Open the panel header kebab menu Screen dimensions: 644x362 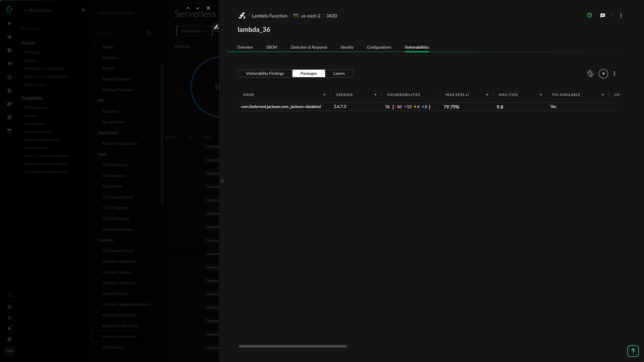(621, 16)
